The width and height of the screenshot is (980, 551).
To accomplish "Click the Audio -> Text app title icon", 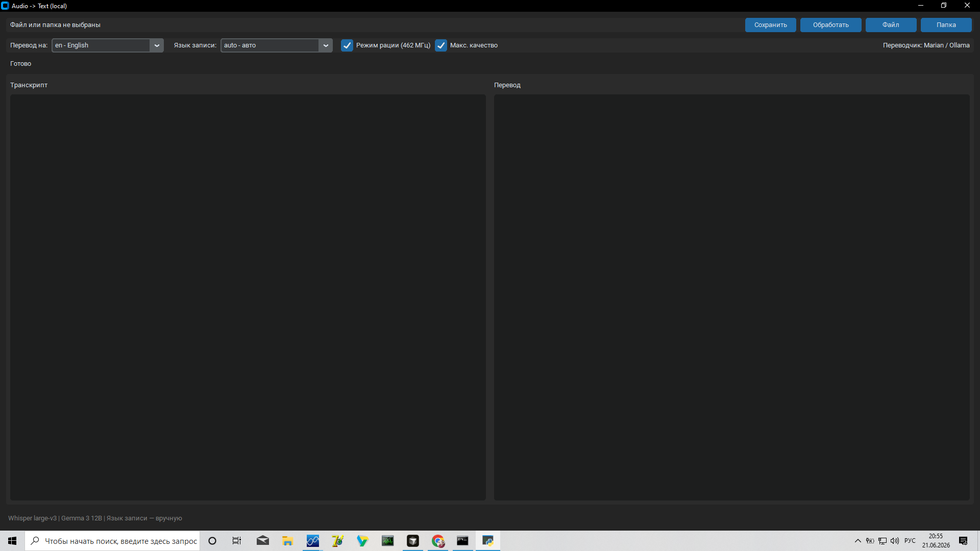I will (x=5, y=6).
